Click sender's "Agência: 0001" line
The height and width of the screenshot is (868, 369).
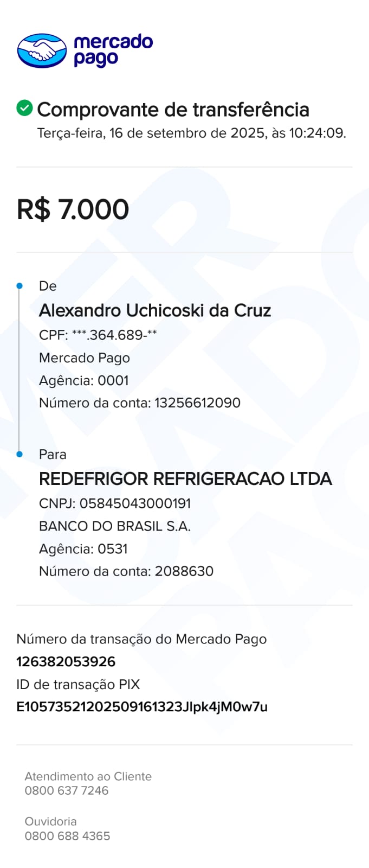point(84,380)
